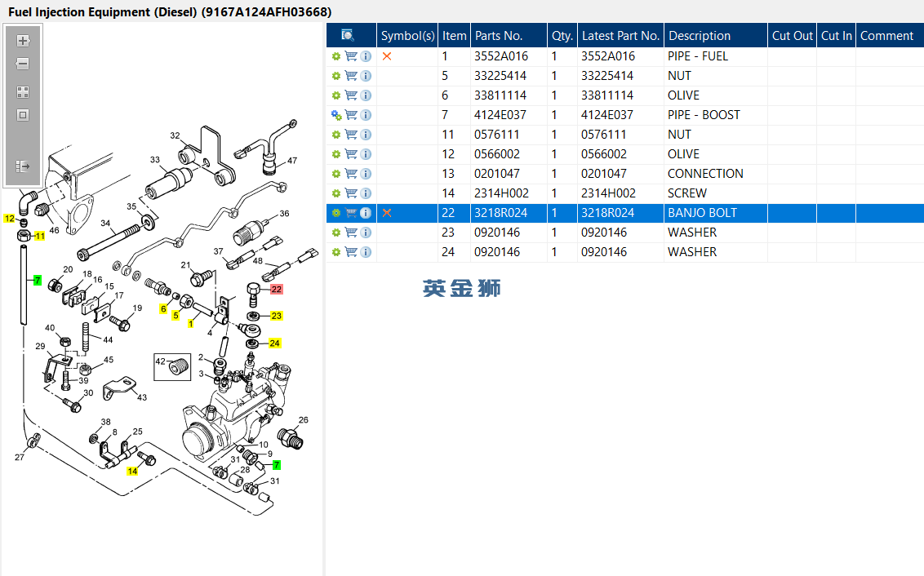Click latest part number 3218R024
924x576 pixels.
click(x=607, y=213)
